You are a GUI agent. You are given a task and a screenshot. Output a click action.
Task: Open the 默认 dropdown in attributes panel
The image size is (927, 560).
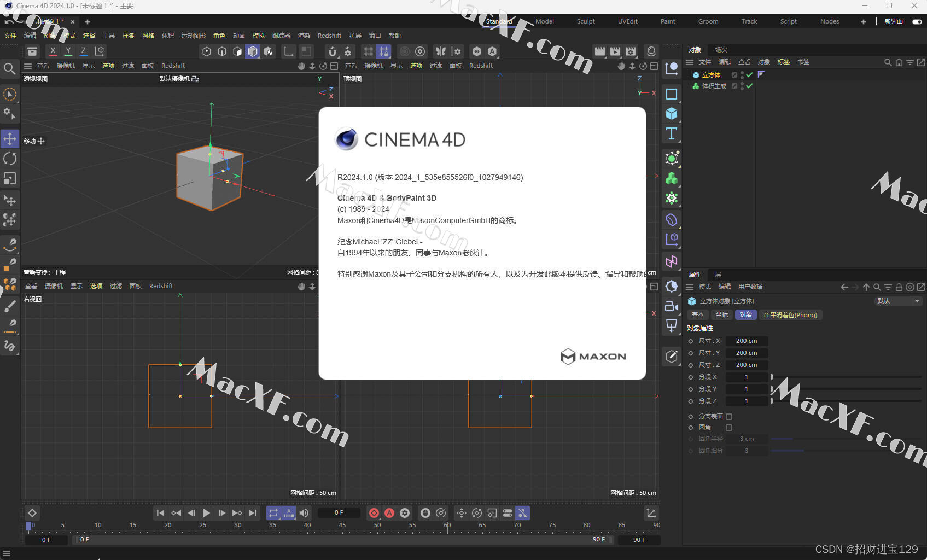899,301
